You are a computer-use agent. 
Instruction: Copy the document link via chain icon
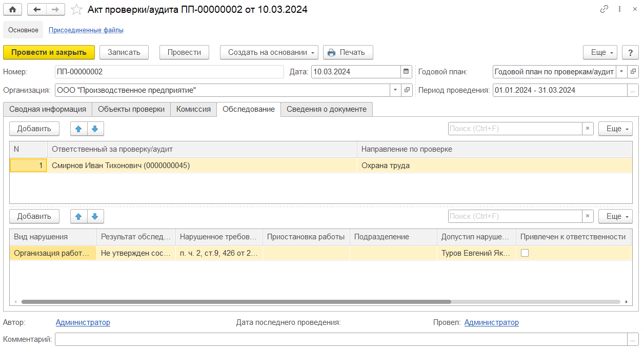pos(604,9)
